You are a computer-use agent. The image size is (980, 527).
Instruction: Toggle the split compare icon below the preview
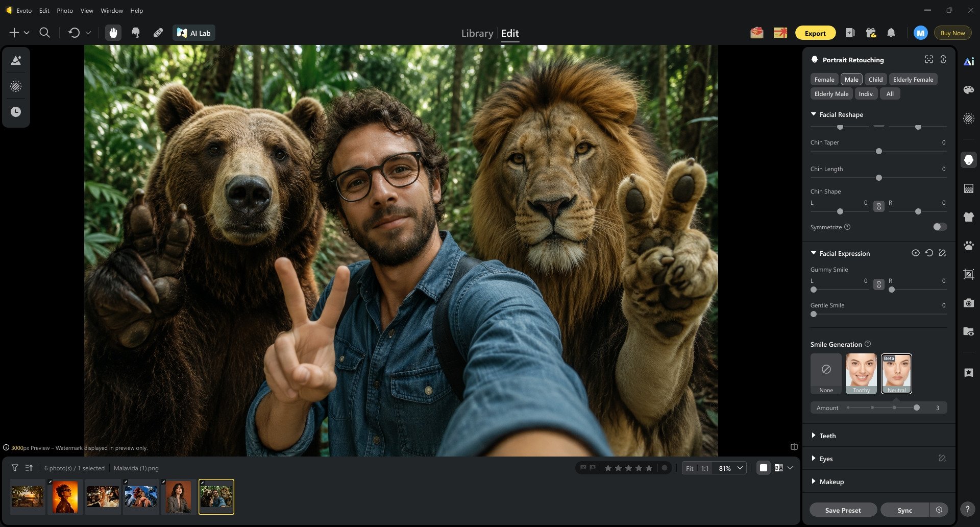click(794, 447)
